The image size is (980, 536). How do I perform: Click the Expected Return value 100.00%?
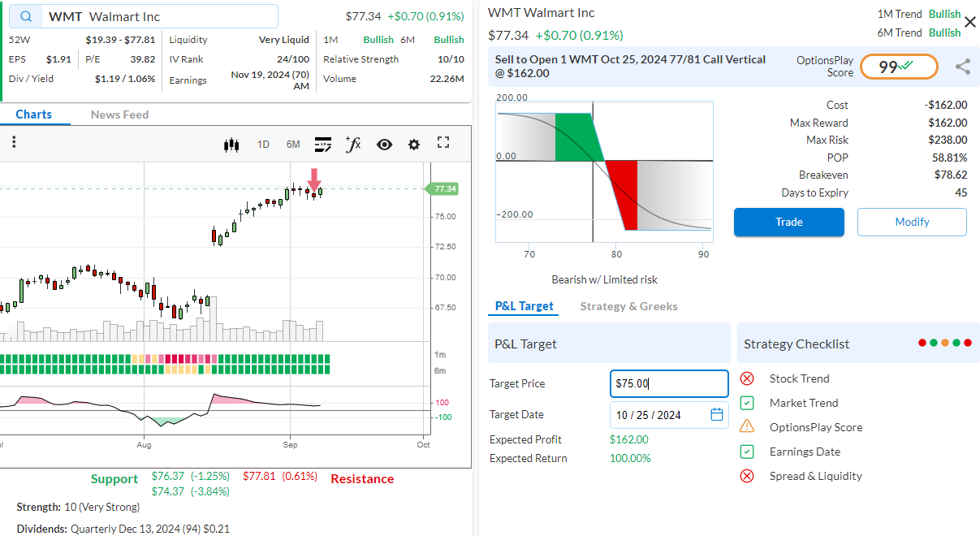[x=630, y=459]
